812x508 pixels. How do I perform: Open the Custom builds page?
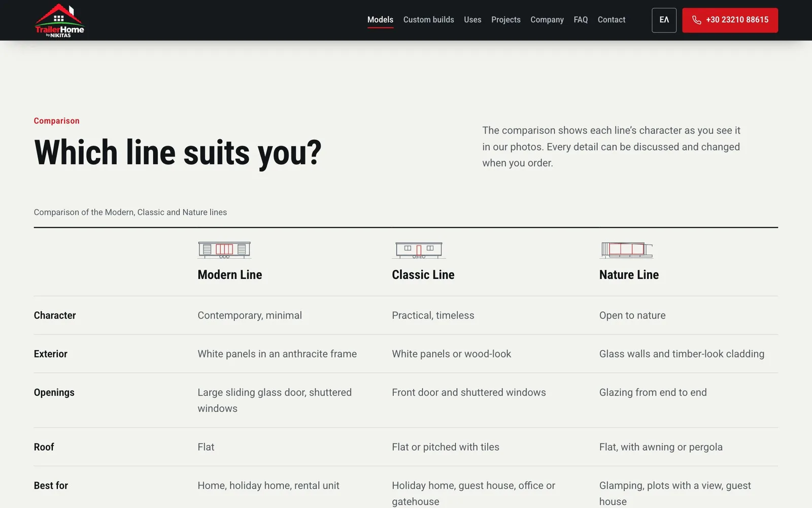(x=428, y=20)
